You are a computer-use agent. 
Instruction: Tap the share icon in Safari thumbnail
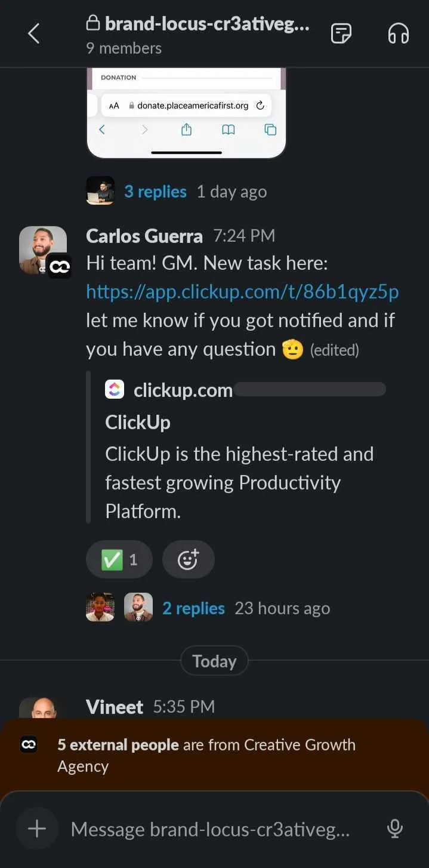186,130
